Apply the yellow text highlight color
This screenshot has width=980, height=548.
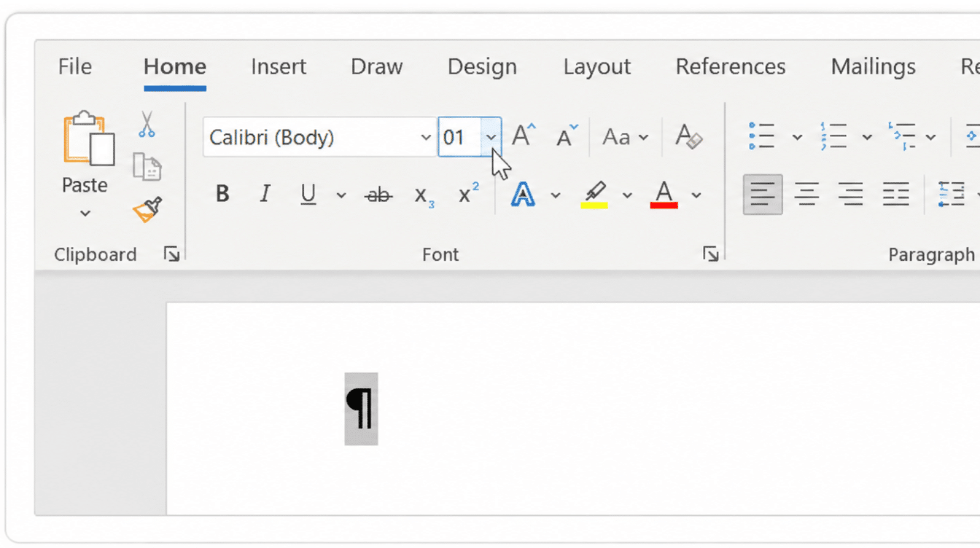click(x=594, y=195)
